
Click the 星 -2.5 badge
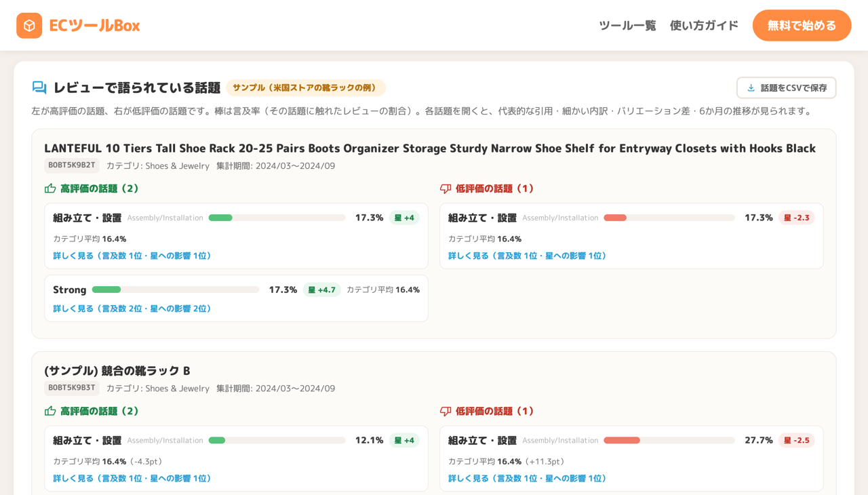pos(797,440)
